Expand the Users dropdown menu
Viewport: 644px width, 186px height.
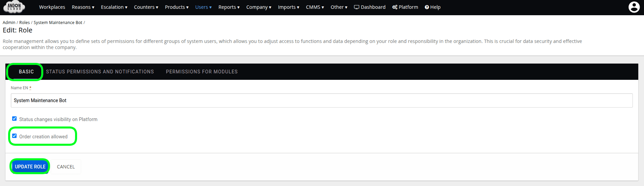(203, 7)
